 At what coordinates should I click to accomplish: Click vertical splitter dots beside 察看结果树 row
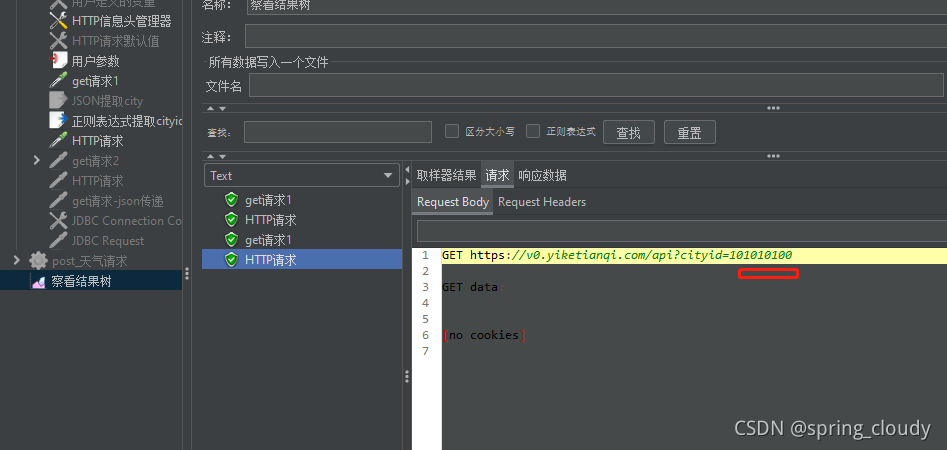click(187, 274)
